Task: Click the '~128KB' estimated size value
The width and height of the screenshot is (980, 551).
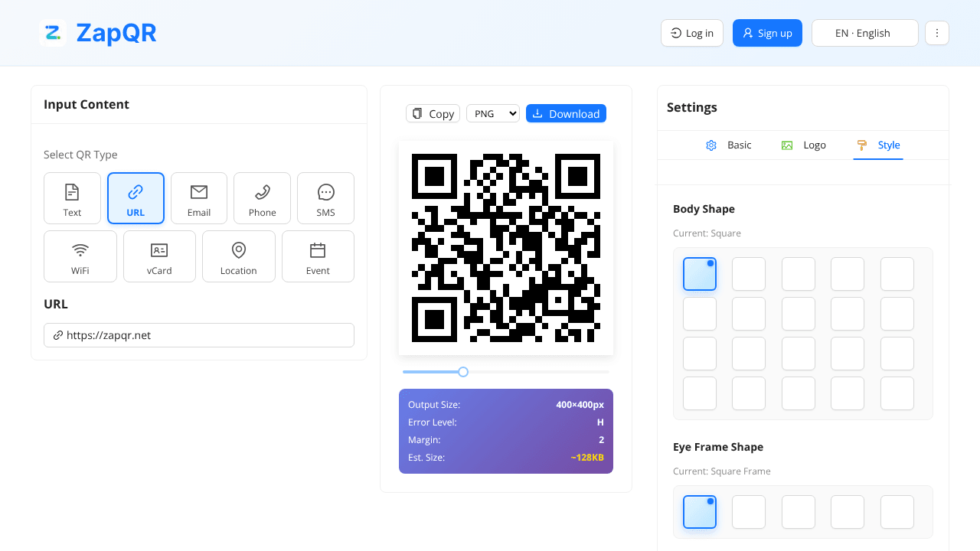Action: (x=587, y=457)
